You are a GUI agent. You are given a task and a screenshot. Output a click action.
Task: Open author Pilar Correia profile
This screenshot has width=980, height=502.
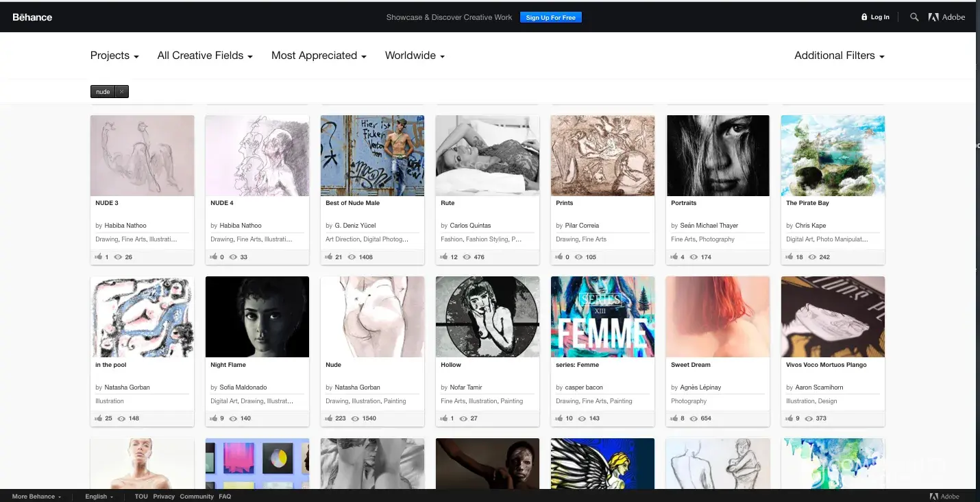[x=582, y=226]
